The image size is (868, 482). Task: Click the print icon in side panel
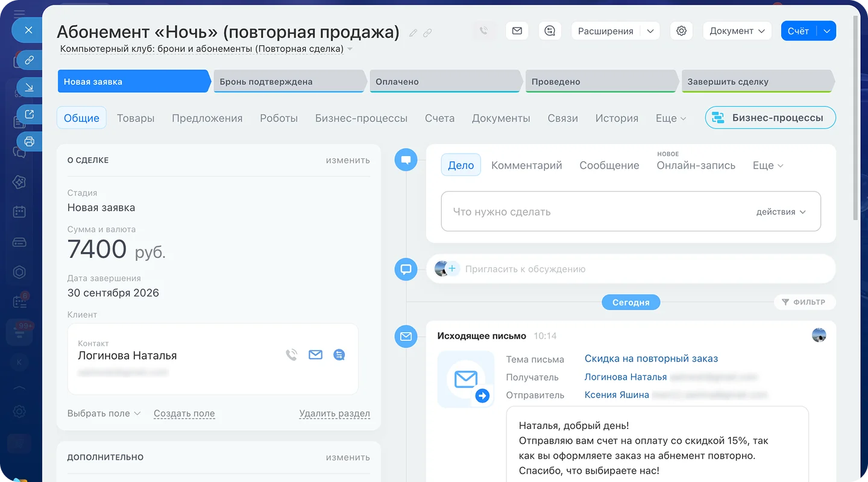click(29, 142)
